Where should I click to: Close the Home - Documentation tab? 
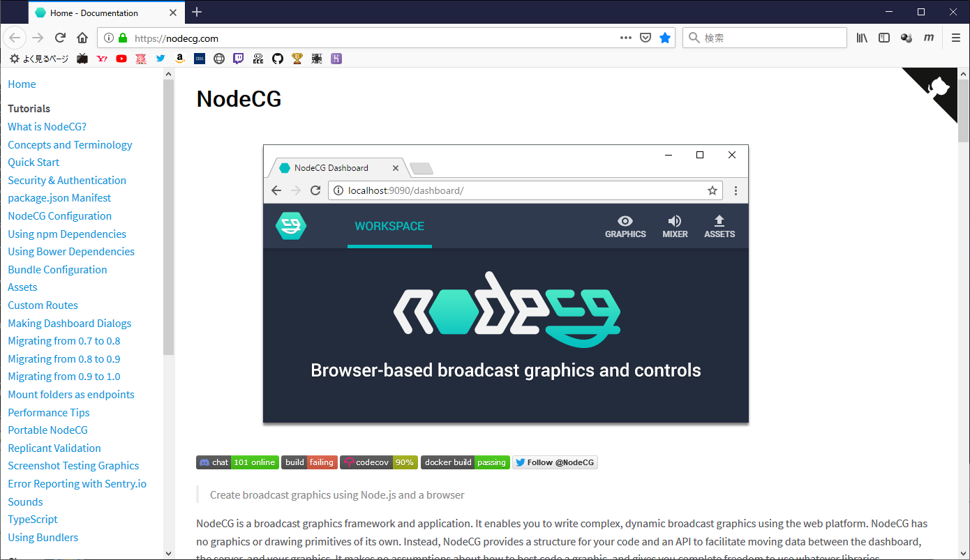click(172, 13)
